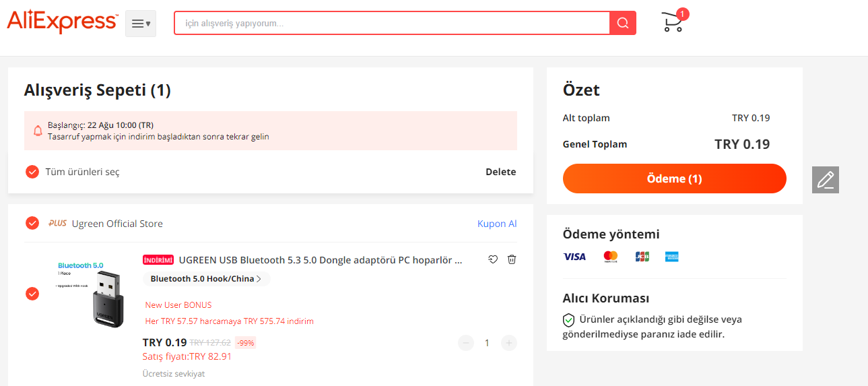Click the trash icon to remove item

click(512, 259)
